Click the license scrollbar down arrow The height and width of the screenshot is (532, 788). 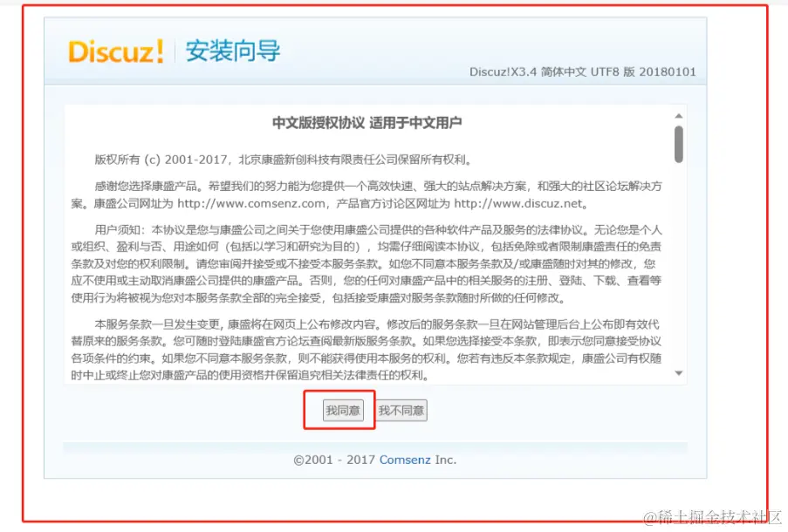click(x=678, y=373)
